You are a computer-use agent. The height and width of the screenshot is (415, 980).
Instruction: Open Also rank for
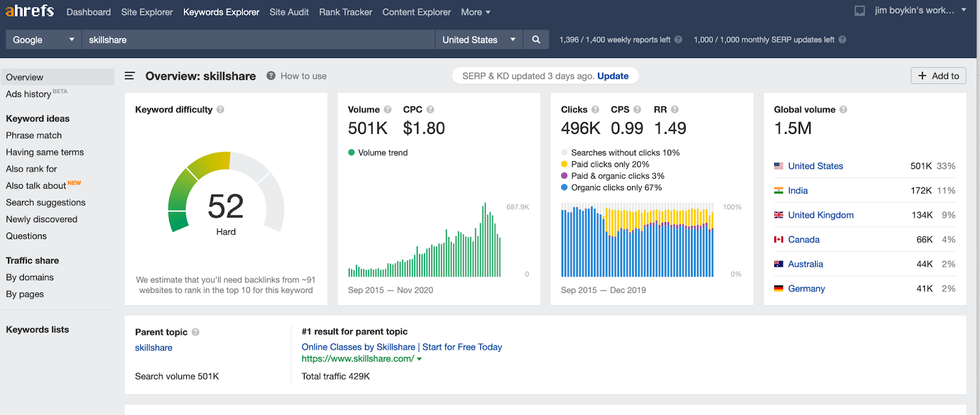[31, 169]
